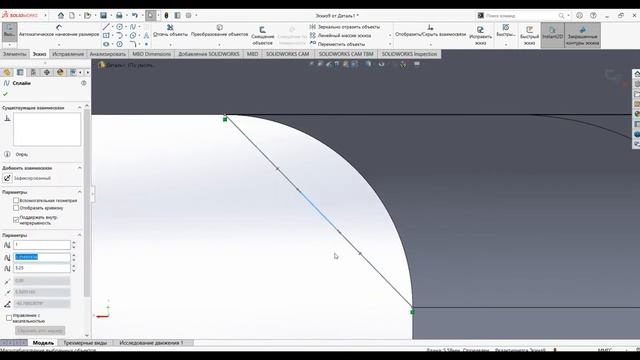Viewport: 640px width, 360px height.
Task: Collapse the first Параметры section with the checkboxes
Action: [80, 192]
